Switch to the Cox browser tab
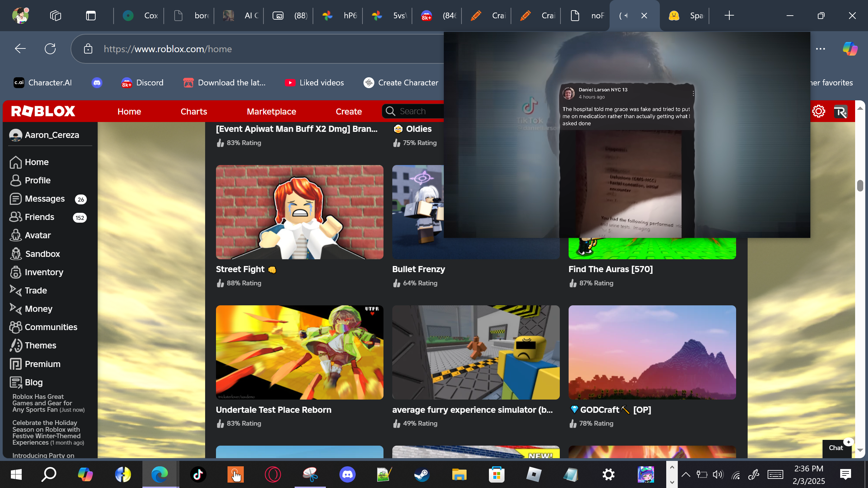868x488 pixels. (x=140, y=16)
